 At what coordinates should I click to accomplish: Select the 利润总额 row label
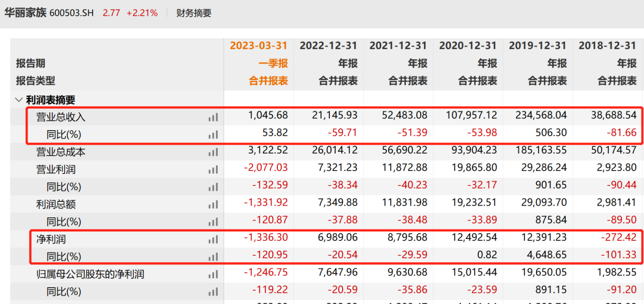click(x=56, y=204)
